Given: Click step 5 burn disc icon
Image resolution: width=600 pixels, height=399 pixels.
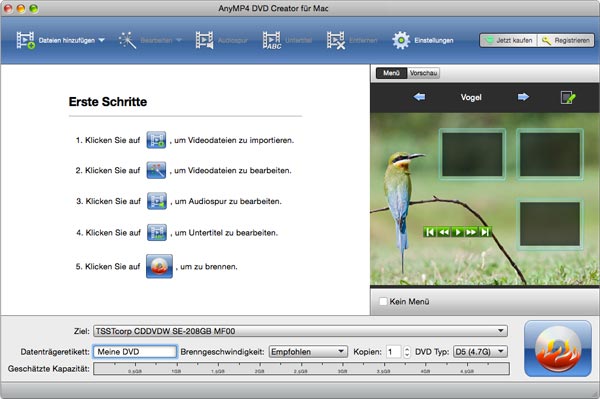Looking at the screenshot, I should (x=159, y=266).
